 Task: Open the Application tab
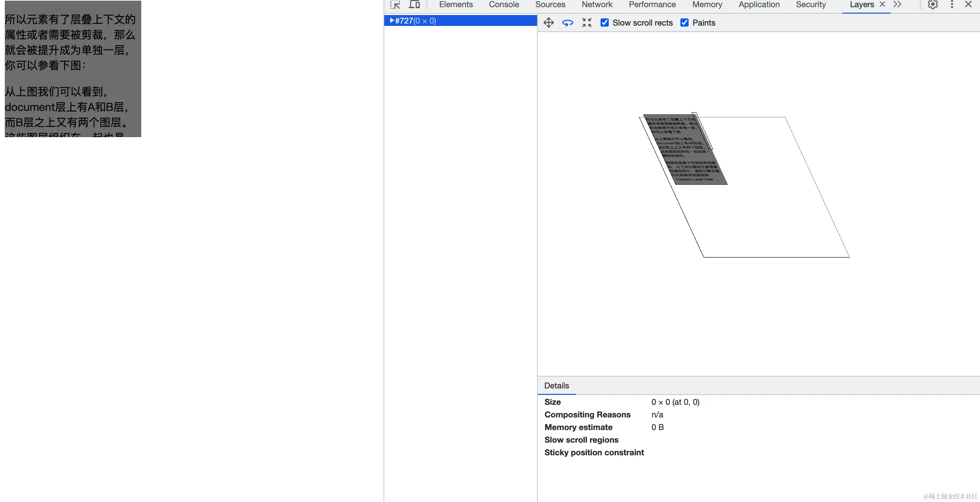pyautogui.click(x=759, y=4)
